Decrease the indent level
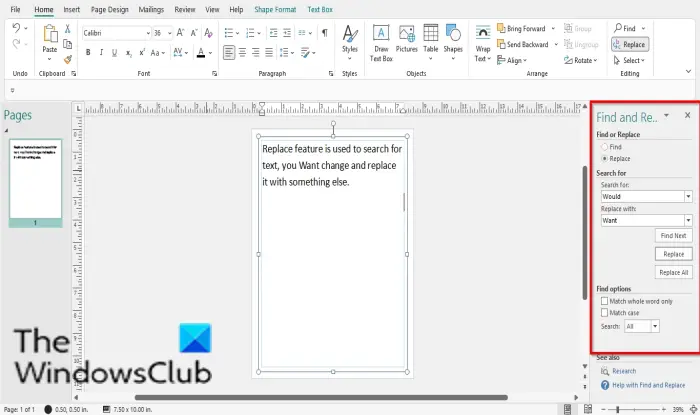 point(273,33)
